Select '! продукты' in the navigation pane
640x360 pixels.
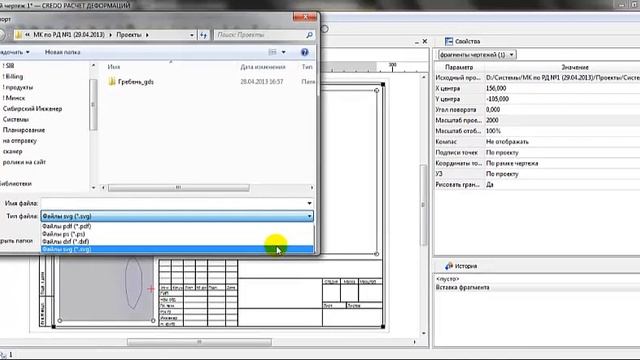tap(18, 87)
